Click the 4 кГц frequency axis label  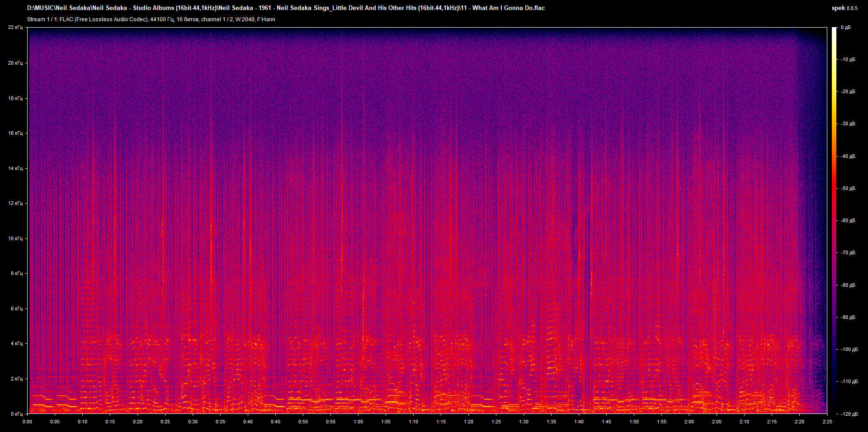point(17,343)
